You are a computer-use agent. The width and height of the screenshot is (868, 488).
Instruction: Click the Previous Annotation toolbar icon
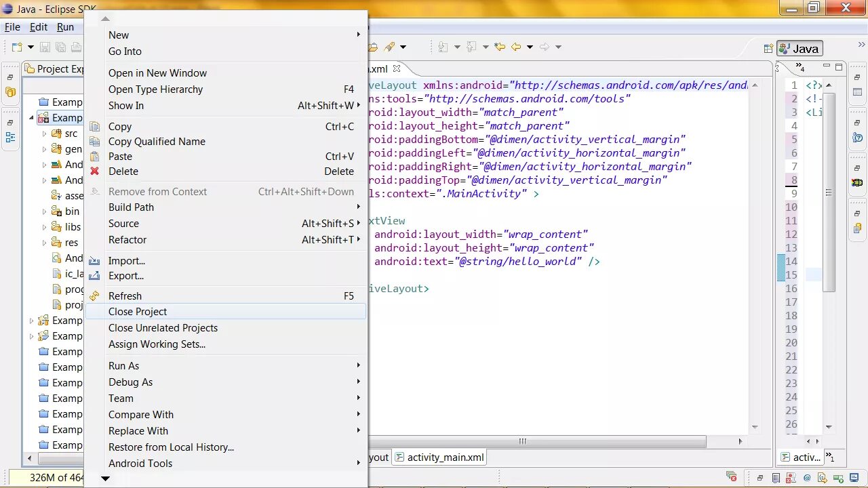[x=471, y=47]
